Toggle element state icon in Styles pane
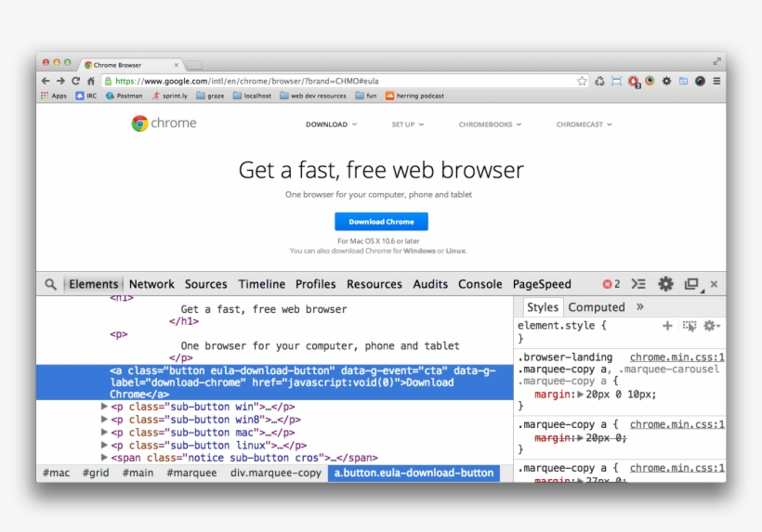 point(689,326)
